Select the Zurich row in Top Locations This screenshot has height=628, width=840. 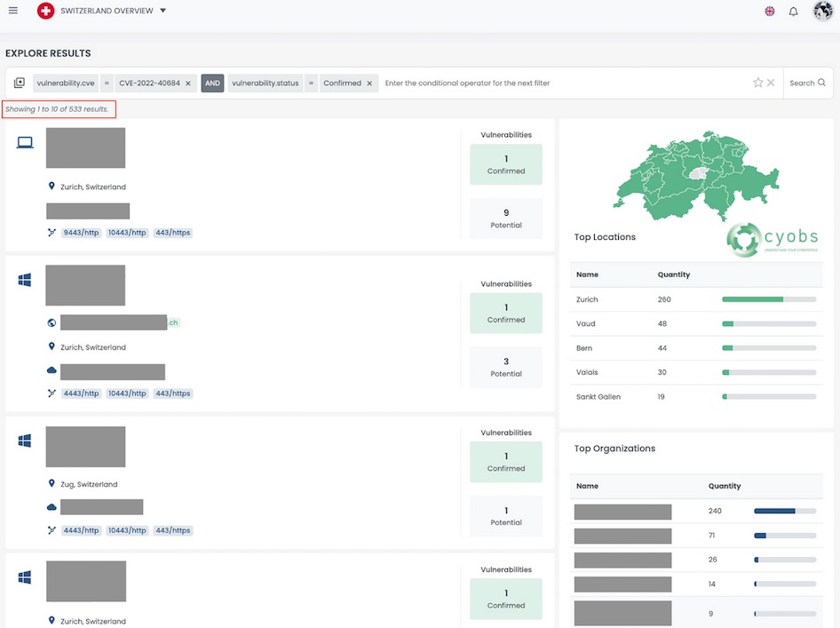pos(696,299)
